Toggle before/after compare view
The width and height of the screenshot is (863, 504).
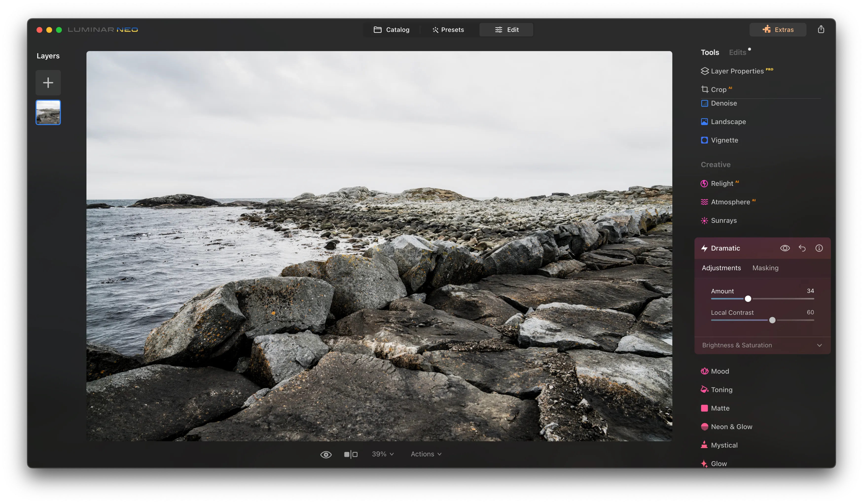351,454
